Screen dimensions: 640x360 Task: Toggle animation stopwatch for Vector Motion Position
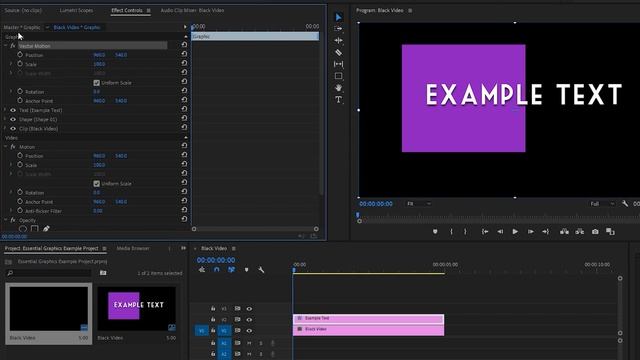point(20,54)
